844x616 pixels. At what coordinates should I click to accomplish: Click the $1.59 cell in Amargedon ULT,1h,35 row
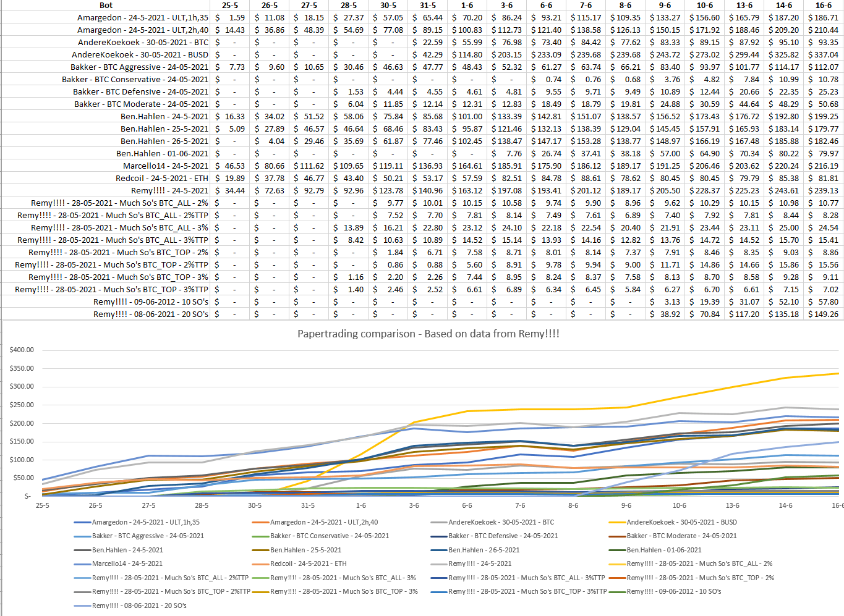(230, 18)
